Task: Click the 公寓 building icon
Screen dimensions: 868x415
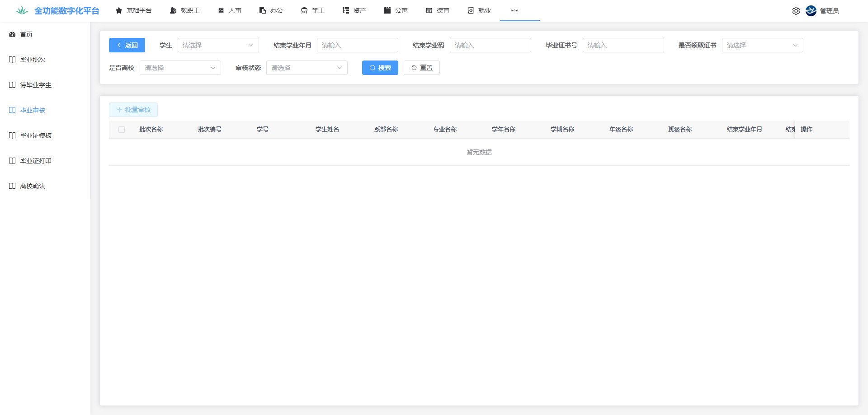Action: click(x=387, y=10)
